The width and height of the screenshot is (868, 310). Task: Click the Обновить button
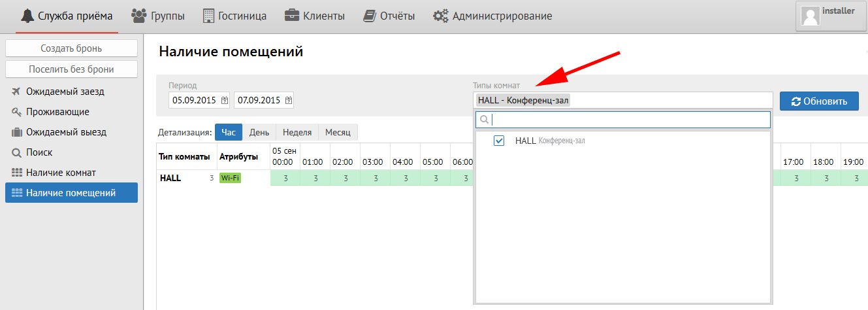[x=819, y=101]
